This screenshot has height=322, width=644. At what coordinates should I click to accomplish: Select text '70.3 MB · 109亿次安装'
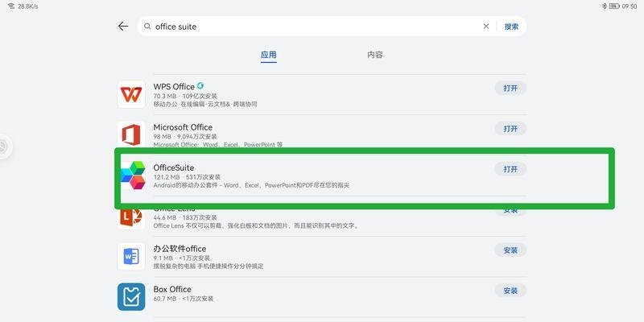185,96
